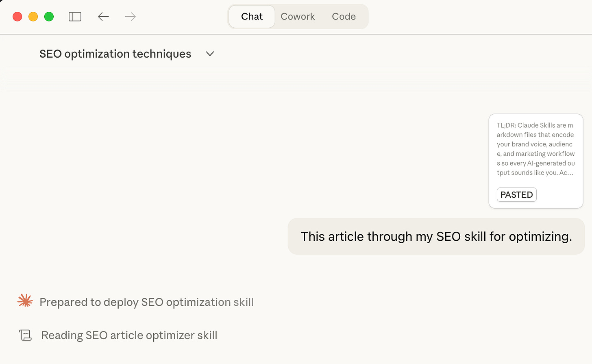Toggle the sidebar panel icon
The width and height of the screenshot is (592, 364).
coord(75,17)
